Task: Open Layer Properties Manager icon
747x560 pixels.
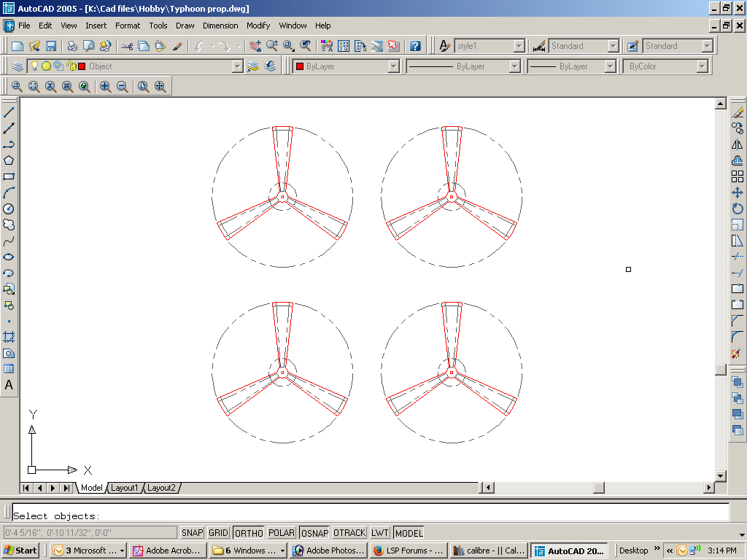Action: [18, 66]
